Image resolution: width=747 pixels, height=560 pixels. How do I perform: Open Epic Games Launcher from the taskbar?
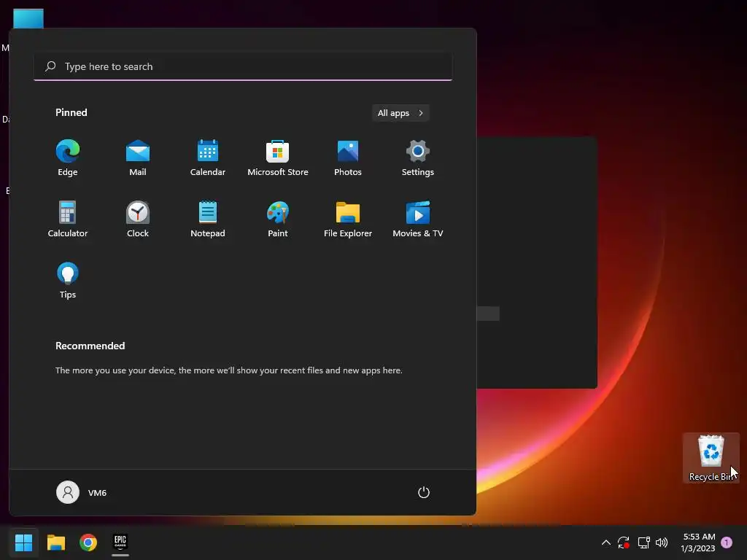(120, 542)
